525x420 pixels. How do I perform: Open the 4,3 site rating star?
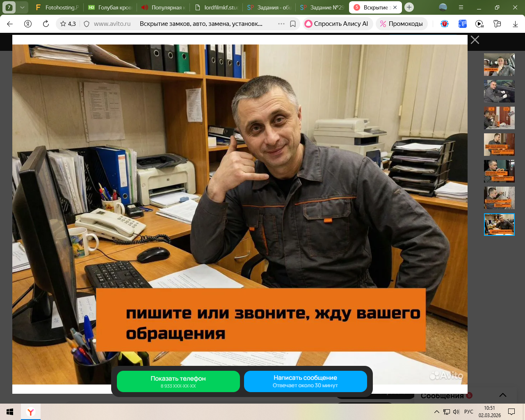(x=68, y=24)
